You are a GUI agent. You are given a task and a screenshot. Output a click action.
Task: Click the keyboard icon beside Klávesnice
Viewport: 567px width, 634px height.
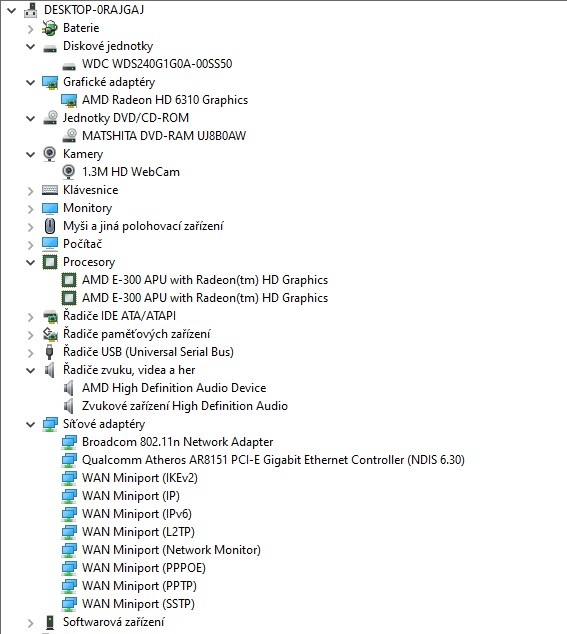click(50, 190)
